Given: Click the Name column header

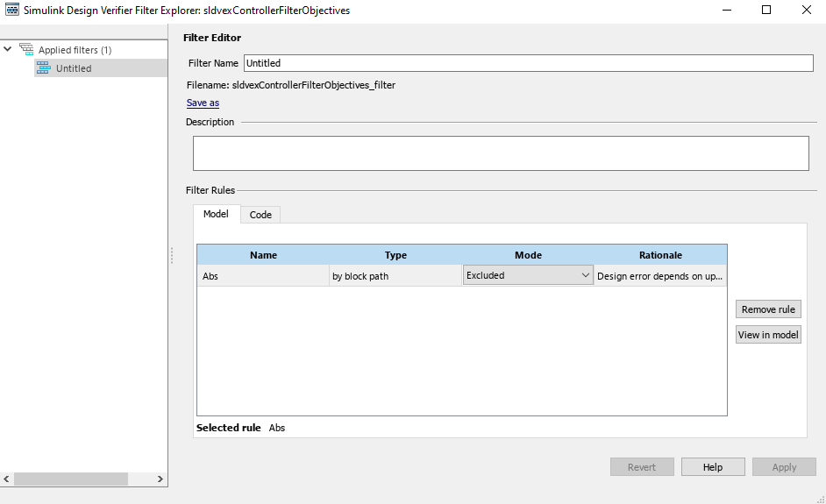Looking at the screenshot, I should 263,255.
